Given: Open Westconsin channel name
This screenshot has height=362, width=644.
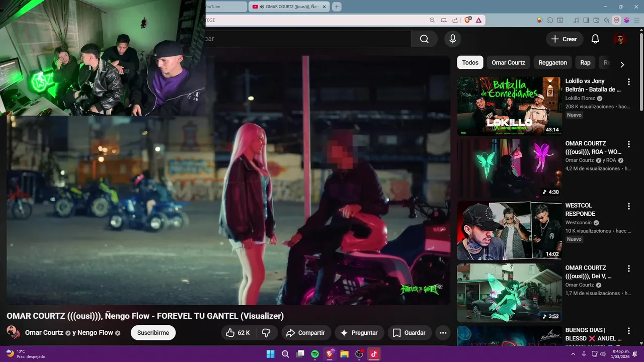Looking at the screenshot, I should pyautogui.click(x=579, y=223).
